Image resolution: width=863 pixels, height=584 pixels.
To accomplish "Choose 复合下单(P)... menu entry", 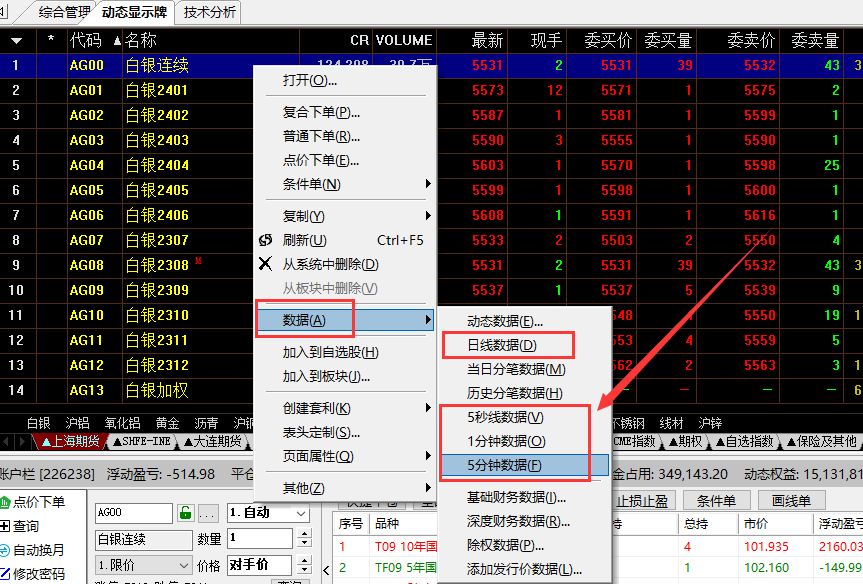I will coord(345,112).
